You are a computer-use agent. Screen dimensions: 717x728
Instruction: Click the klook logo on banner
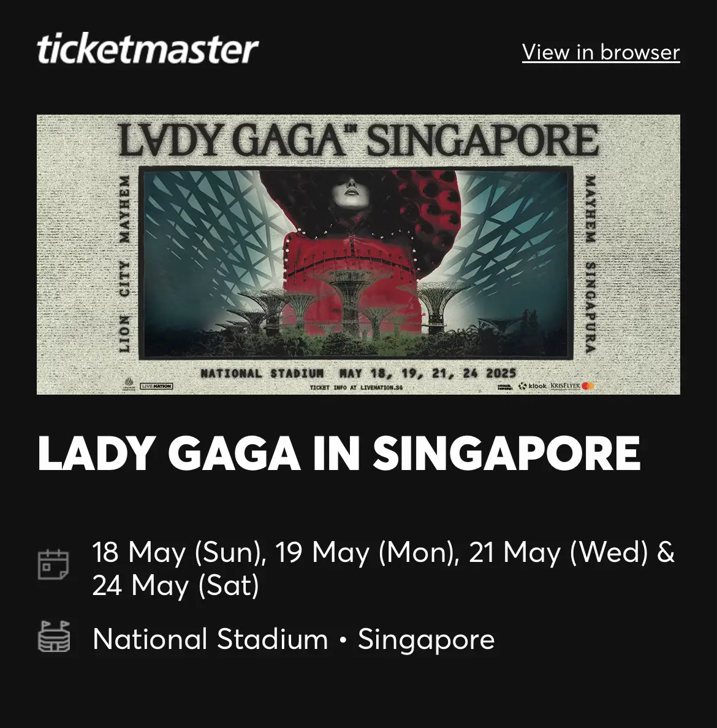(x=533, y=386)
